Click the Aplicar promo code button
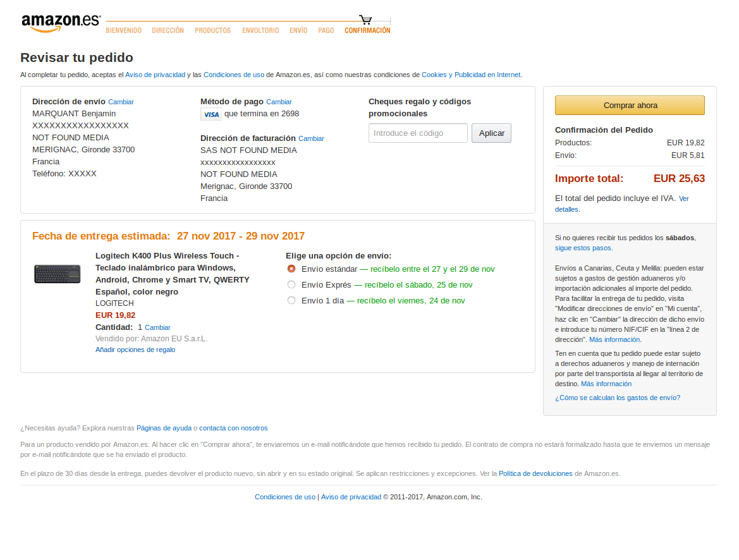Screen dimensions: 739x560 point(491,133)
